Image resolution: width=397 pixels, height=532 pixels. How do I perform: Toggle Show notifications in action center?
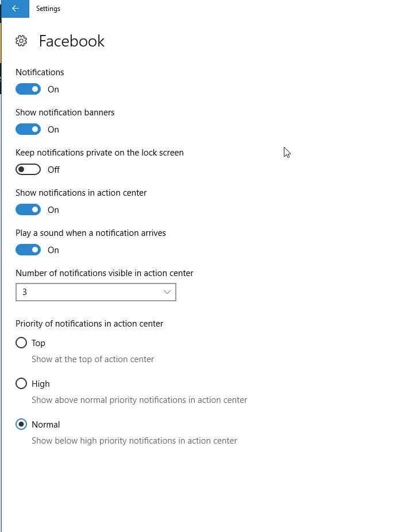click(x=28, y=209)
